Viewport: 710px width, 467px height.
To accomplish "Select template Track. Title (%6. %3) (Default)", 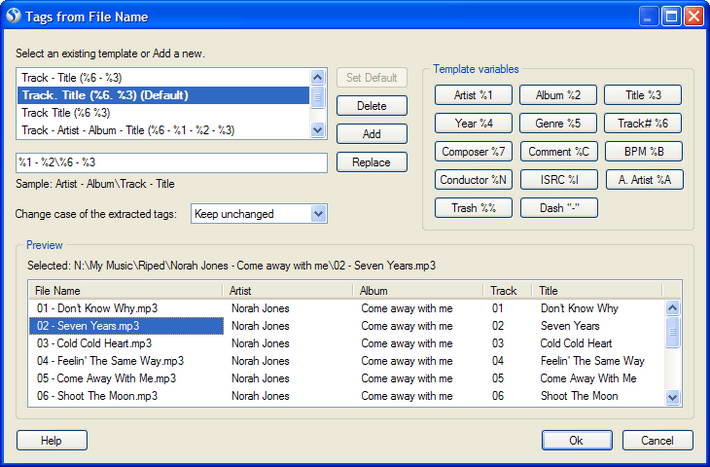I will (x=163, y=96).
